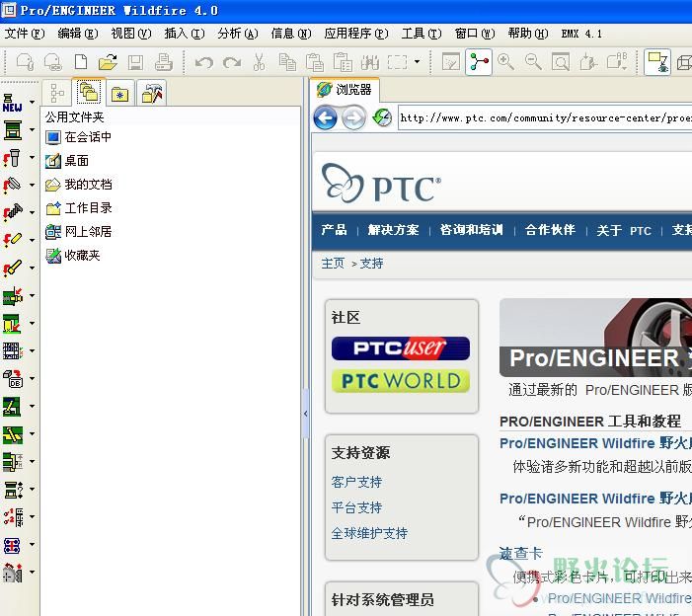Image resolution: width=692 pixels, height=616 pixels.
Task: Click the browser URL address field
Action: [x=545, y=117]
